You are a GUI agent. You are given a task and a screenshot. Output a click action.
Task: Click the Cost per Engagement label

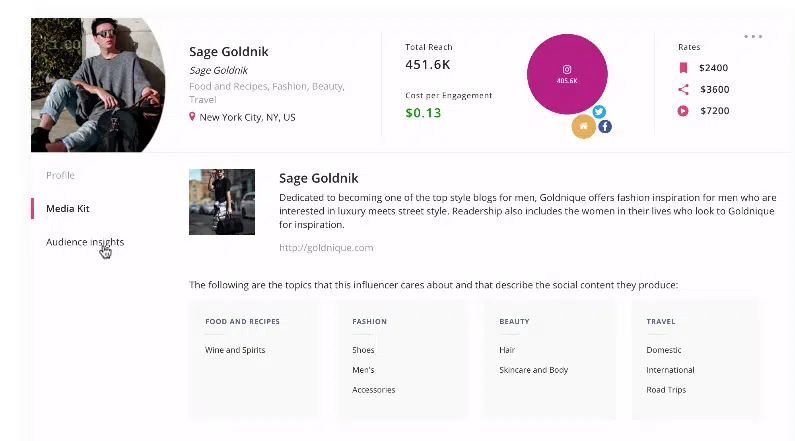click(x=448, y=95)
